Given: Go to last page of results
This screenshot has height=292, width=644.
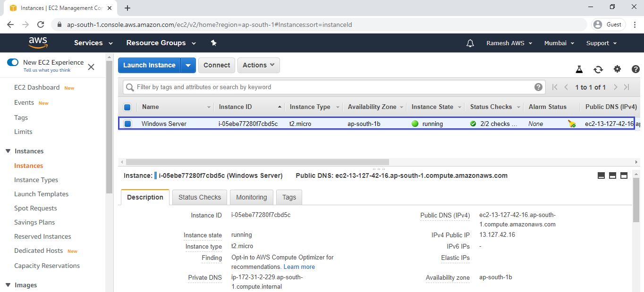Looking at the screenshot, I should [x=627, y=87].
